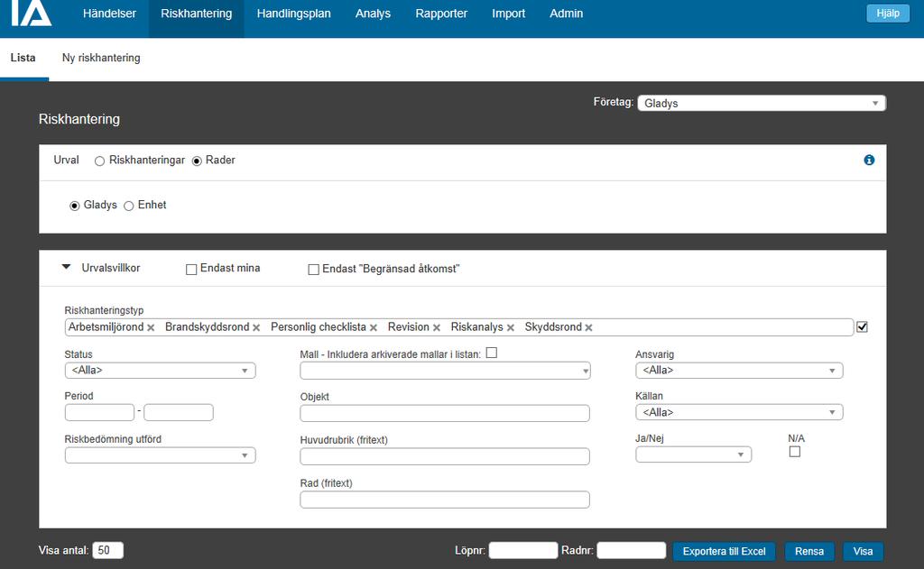
Task: Select the Riskhanteringar radio button
Action: point(99,161)
